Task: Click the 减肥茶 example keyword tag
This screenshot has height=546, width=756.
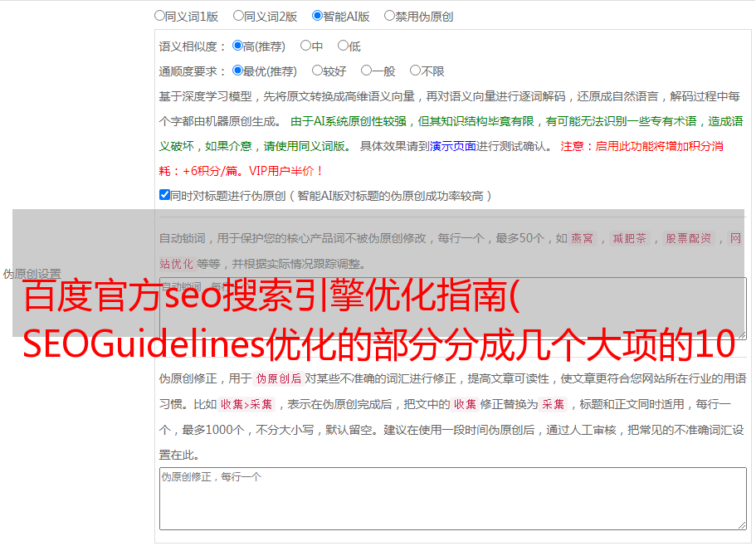Action: (x=629, y=238)
